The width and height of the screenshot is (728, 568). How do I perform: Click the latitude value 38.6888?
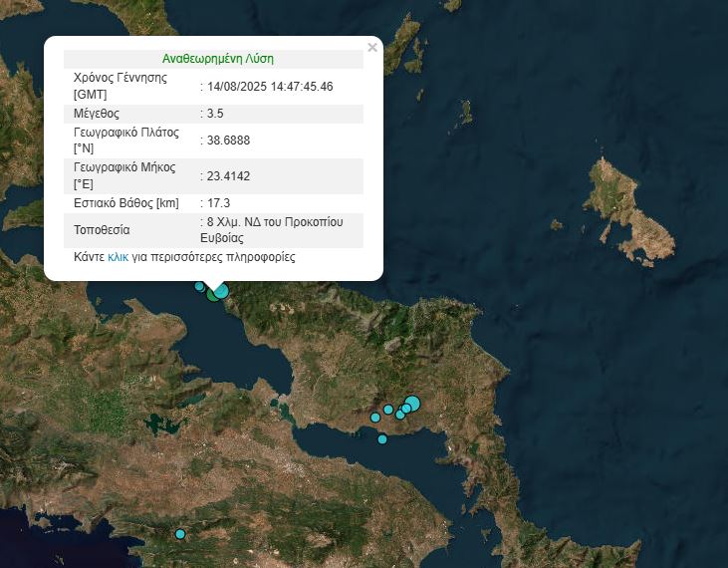[228, 141]
